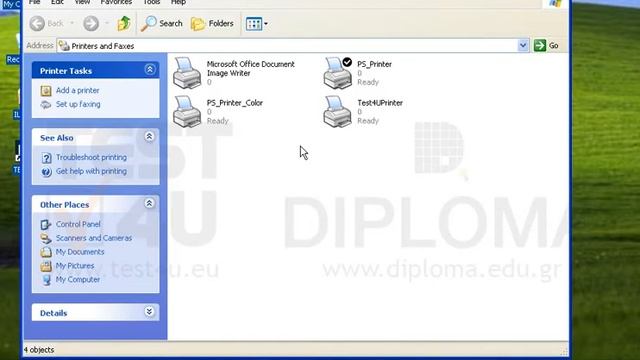Open the View menu
Image resolution: width=640 pixels, height=360 pixels.
tap(82, 2)
